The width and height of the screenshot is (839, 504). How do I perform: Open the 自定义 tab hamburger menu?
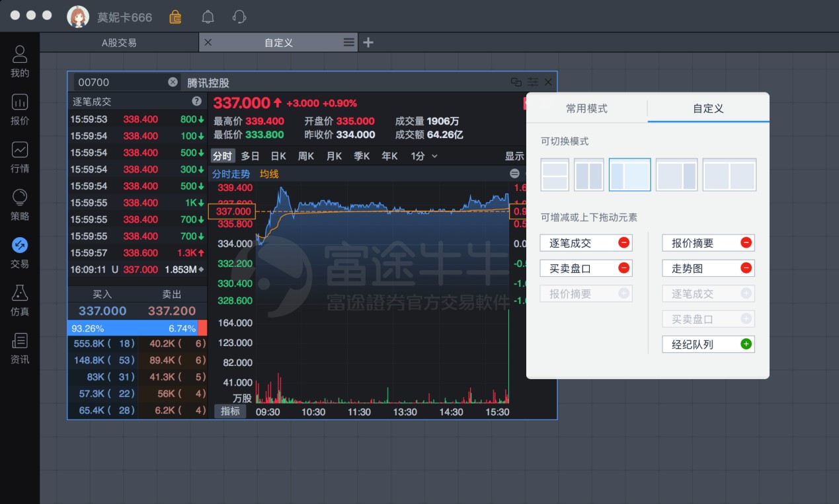coord(348,42)
